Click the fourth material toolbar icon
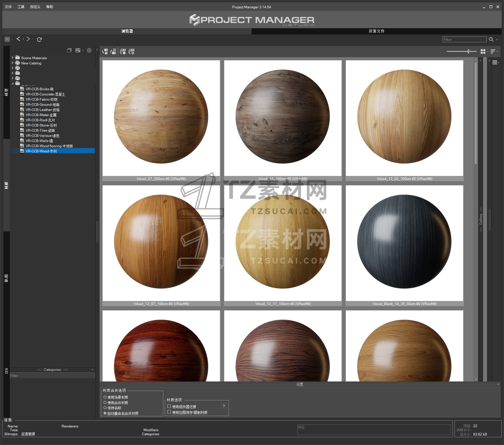Screen dimensions: 504x445 [131, 51]
